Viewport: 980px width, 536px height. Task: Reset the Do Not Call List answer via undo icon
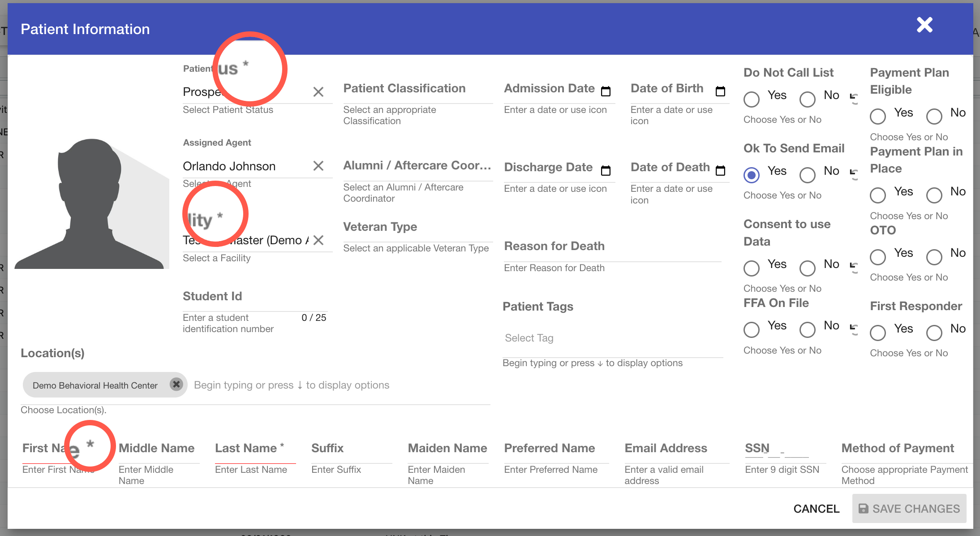pos(854,99)
